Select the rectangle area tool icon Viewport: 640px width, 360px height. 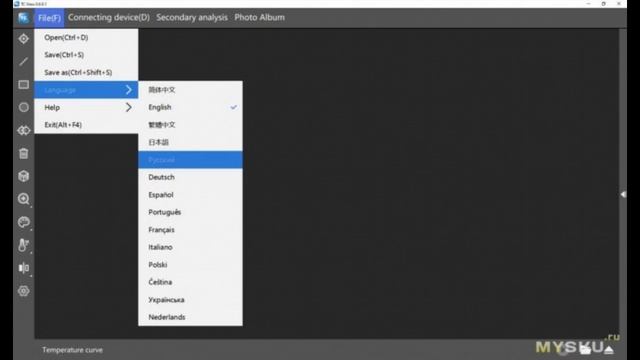click(x=24, y=84)
